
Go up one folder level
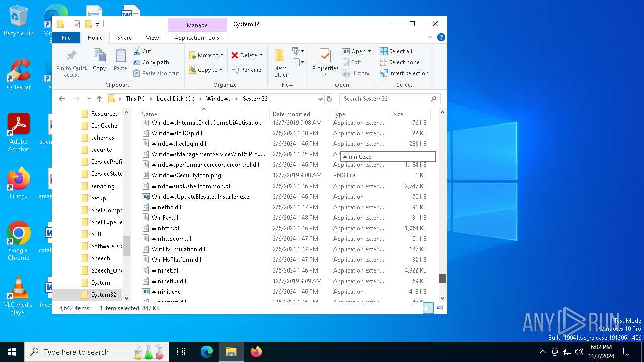[x=99, y=99]
